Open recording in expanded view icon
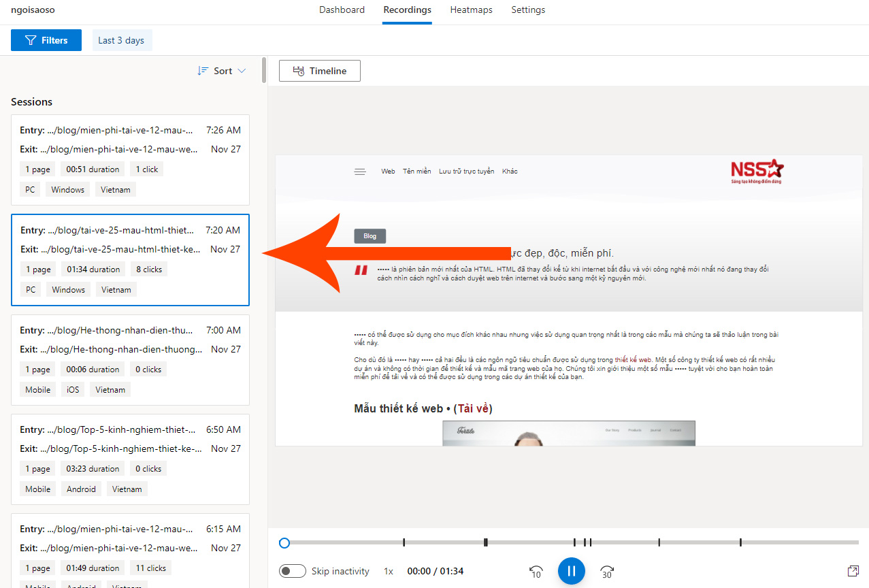The height and width of the screenshot is (588, 869). pyautogui.click(x=853, y=571)
